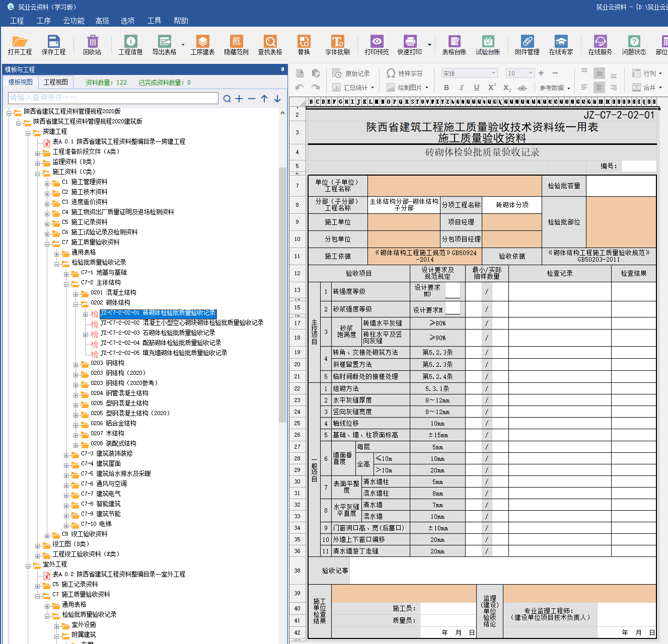
Task: Open 工程信息 project info
Action: tap(130, 45)
